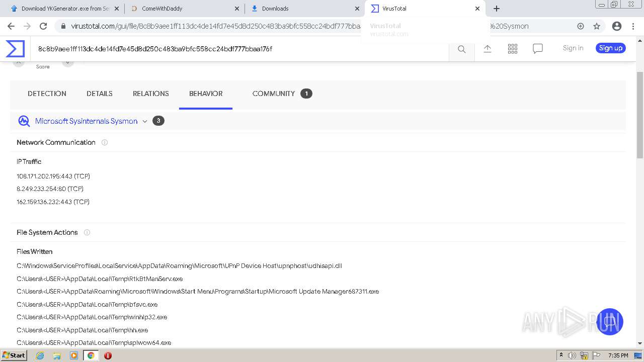Switch to the RELATIONS tab
Viewport: 644px width, 362px height.
(151, 94)
